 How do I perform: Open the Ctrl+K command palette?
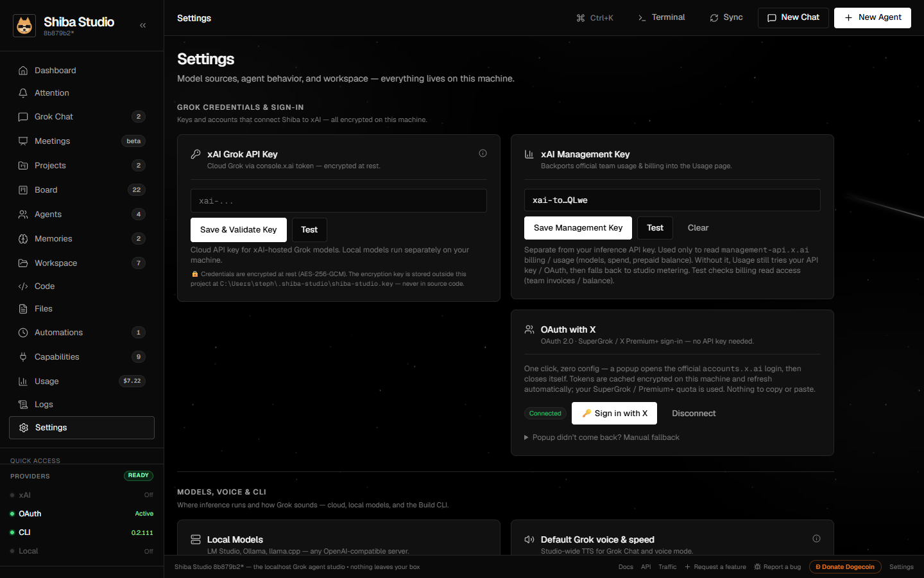click(595, 18)
